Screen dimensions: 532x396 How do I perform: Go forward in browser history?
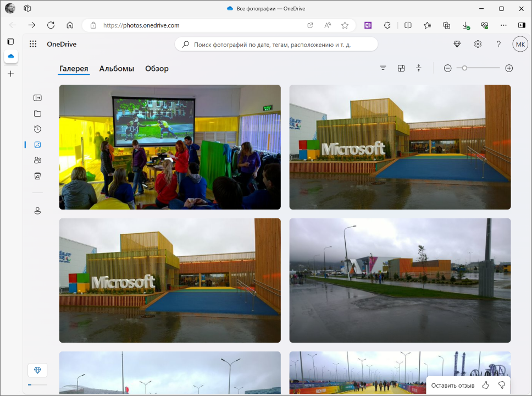[31, 25]
